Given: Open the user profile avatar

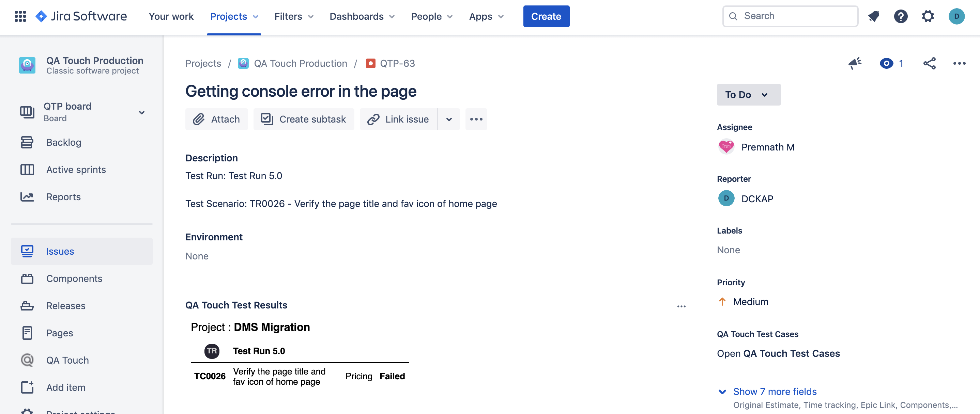Looking at the screenshot, I should tap(956, 16).
